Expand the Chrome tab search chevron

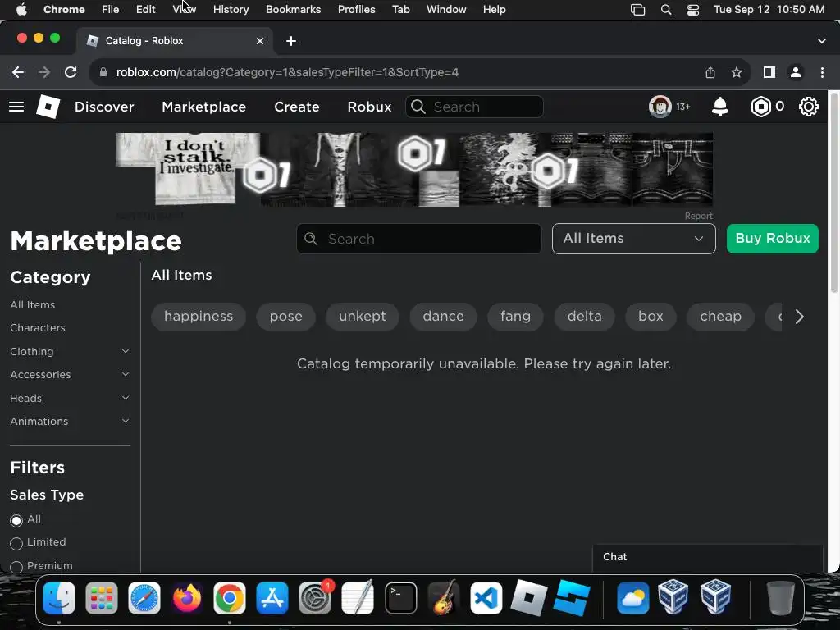pos(822,41)
